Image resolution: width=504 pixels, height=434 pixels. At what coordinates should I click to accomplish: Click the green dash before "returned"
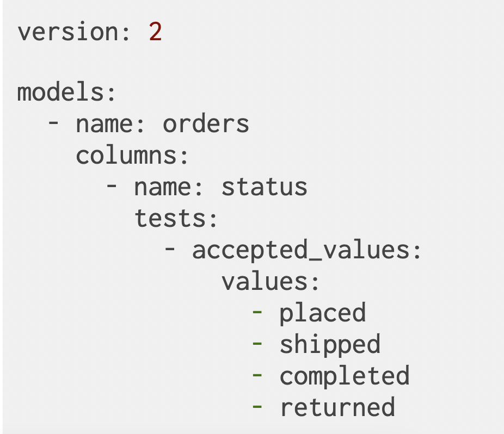pos(257,407)
